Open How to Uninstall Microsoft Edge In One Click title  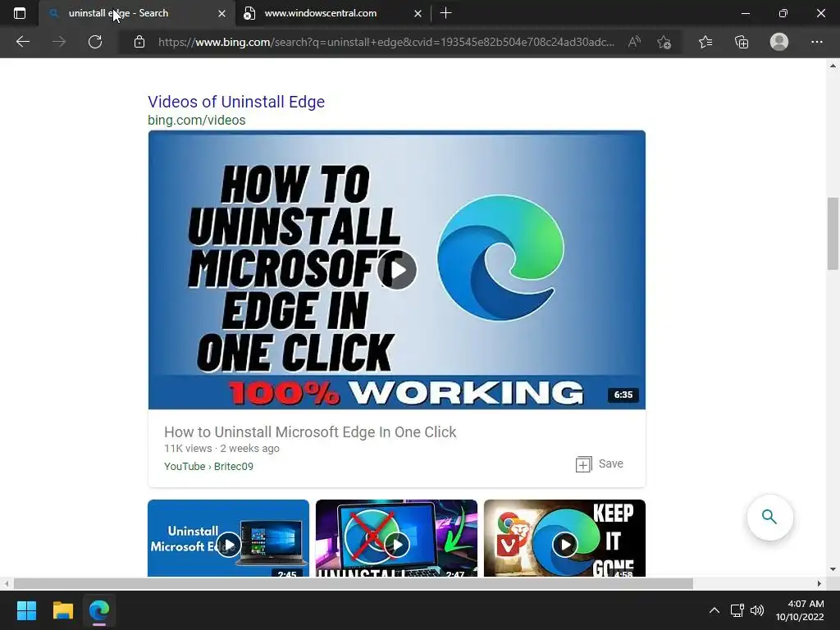coord(310,431)
